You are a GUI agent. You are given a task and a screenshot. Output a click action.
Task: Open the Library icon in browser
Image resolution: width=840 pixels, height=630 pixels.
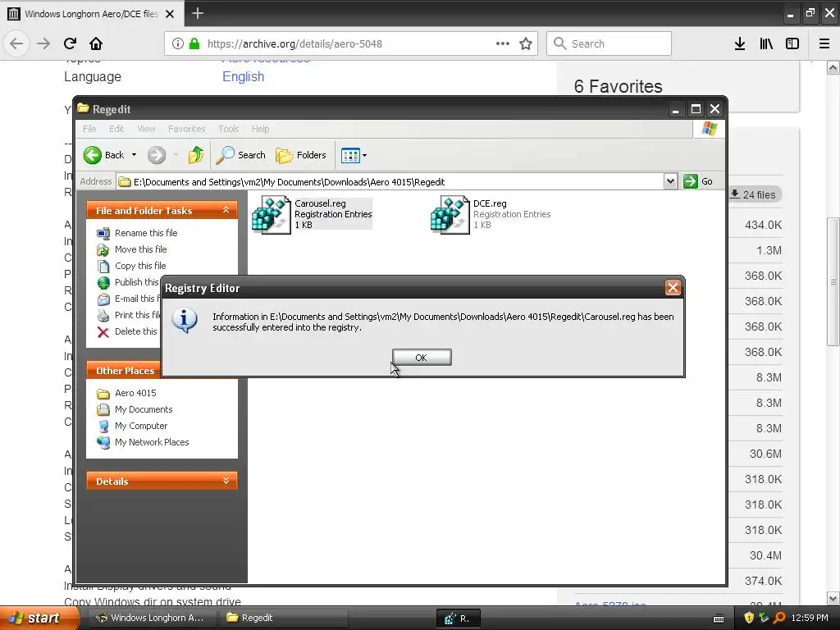[766, 43]
